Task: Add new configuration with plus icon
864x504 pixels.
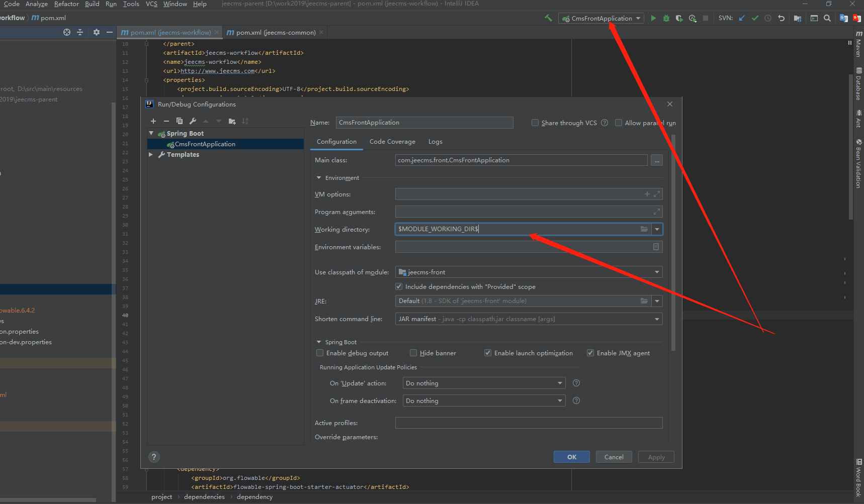Action: click(153, 121)
